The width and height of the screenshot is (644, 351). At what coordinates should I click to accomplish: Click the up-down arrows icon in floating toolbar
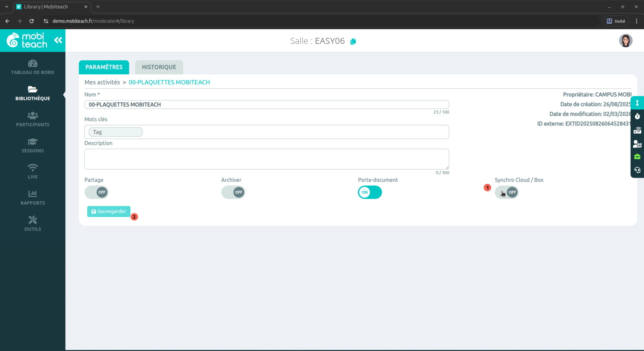(637, 103)
